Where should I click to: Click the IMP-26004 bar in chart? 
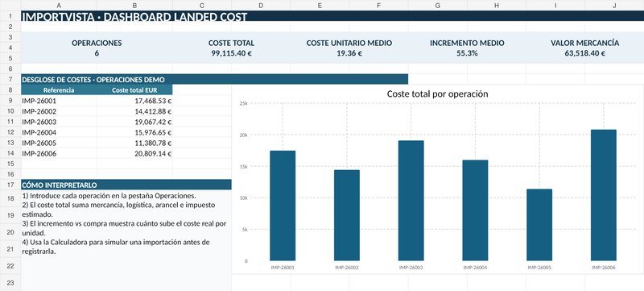(475, 210)
